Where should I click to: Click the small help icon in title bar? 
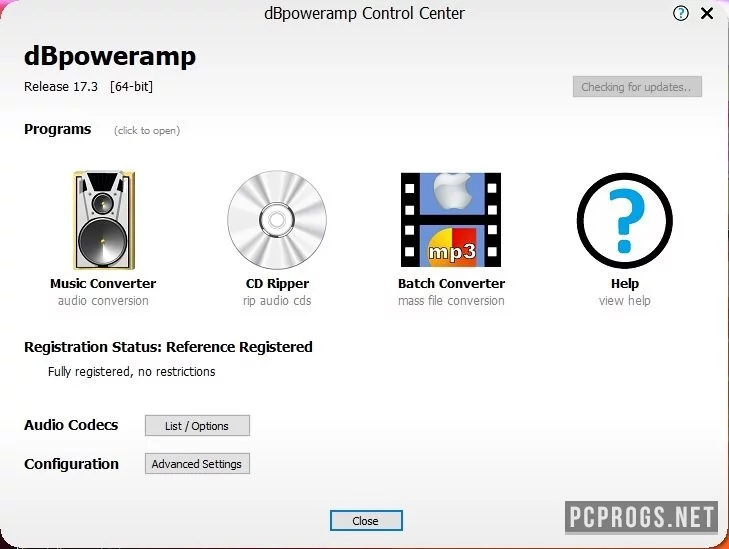(681, 13)
